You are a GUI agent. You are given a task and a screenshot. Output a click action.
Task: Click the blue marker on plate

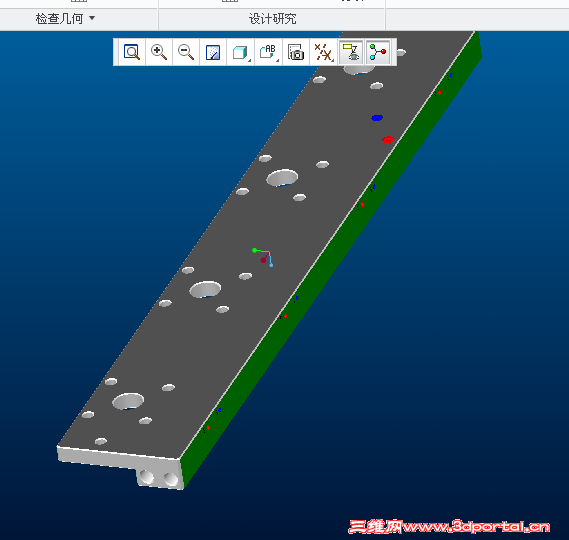(x=377, y=118)
